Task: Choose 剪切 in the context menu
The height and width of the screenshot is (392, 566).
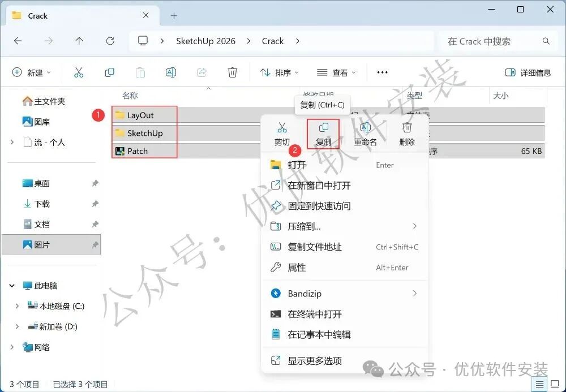Action: (x=282, y=134)
